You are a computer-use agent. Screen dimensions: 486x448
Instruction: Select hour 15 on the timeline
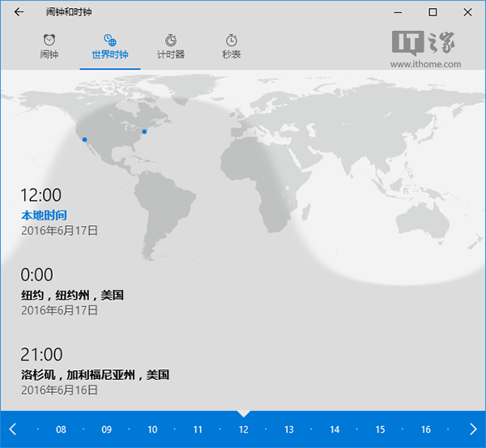381,429
